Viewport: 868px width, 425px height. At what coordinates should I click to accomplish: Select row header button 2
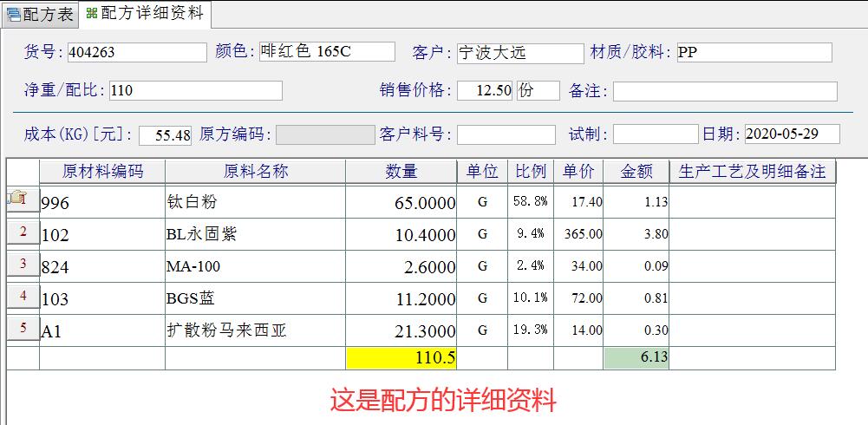click(x=23, y=232)
